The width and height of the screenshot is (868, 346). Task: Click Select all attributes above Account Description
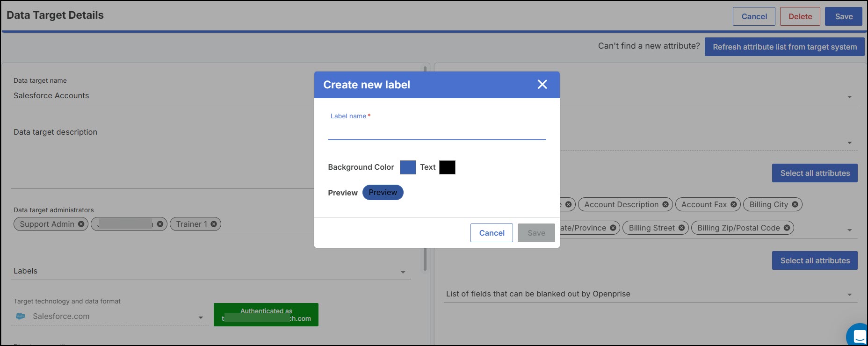click(815, 173)
